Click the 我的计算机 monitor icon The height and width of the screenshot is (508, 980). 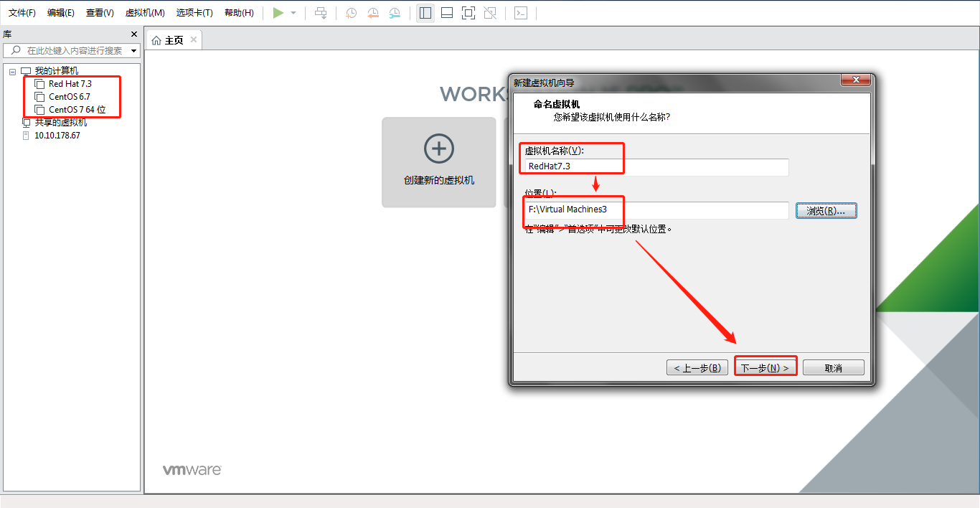27,71
